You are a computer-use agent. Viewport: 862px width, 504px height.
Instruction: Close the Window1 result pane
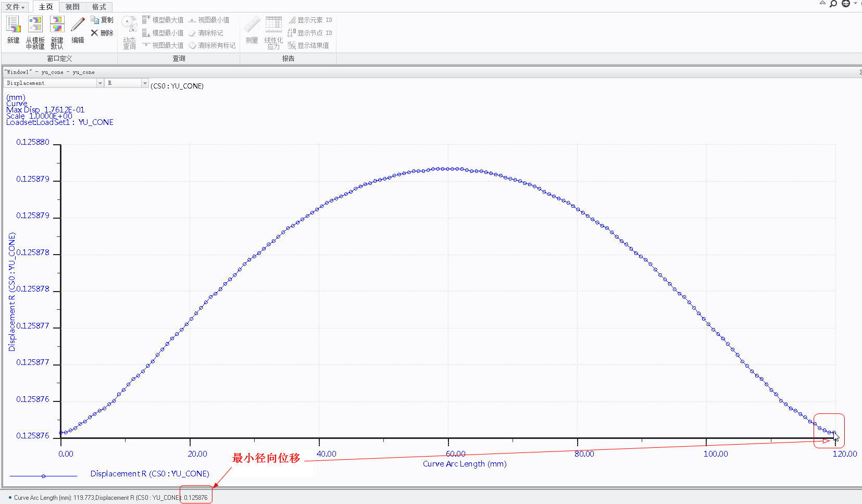coord(860,72)
